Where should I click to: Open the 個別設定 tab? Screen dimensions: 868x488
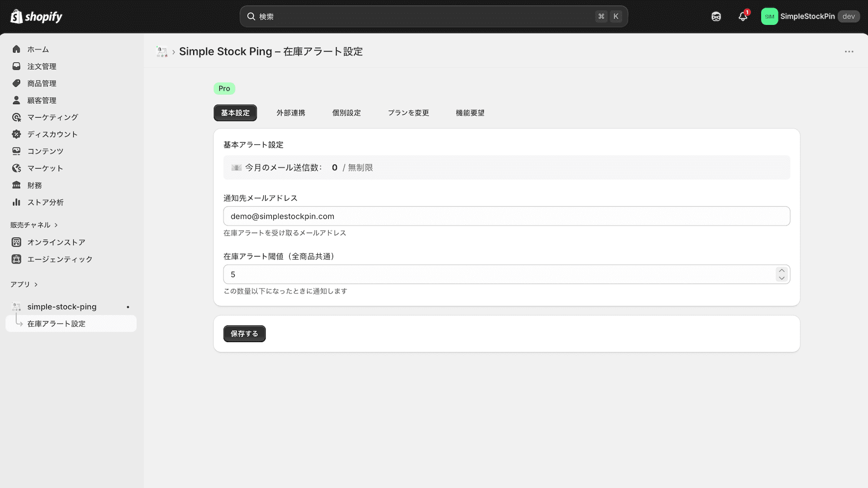click(347, 113)
